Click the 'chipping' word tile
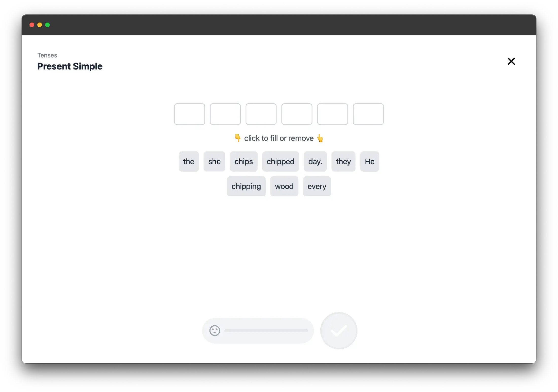 click(246, 186)
